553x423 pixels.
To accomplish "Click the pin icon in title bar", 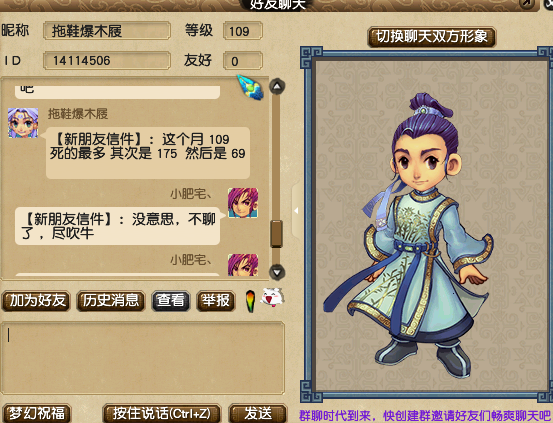I will pyautogui.click(x=527, y=4).
